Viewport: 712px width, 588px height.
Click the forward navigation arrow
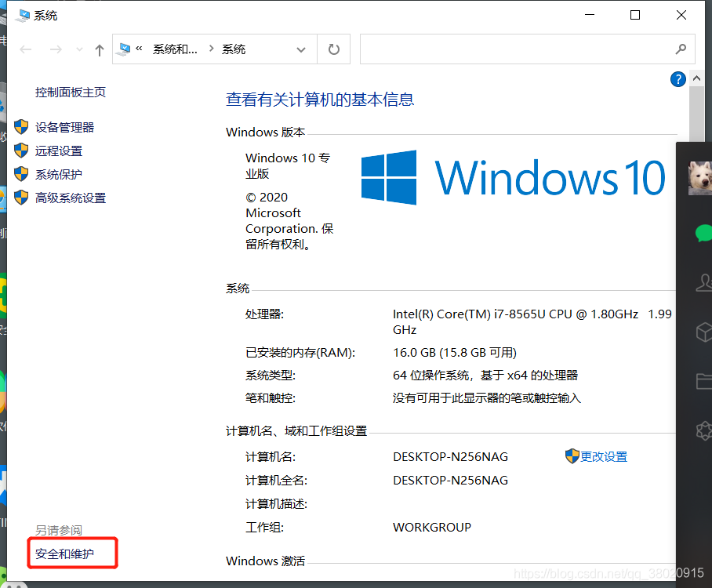(56, 49)
